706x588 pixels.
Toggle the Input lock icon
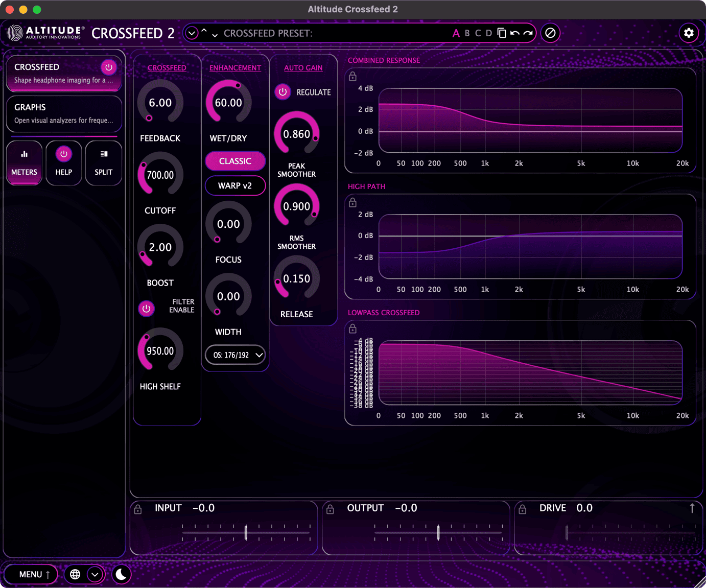point(138,509)
